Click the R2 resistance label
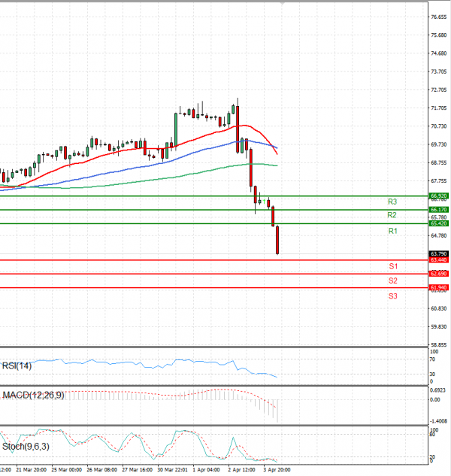This screenshot has width=451, height=476. (392, 215)
